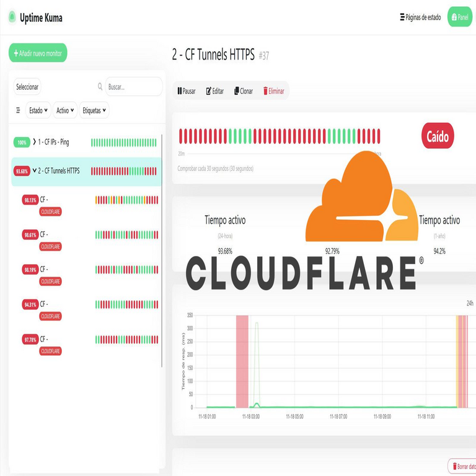
Task: Collapse the 2 - CF Tunnels HTTPS group
Action: (34, 170)
